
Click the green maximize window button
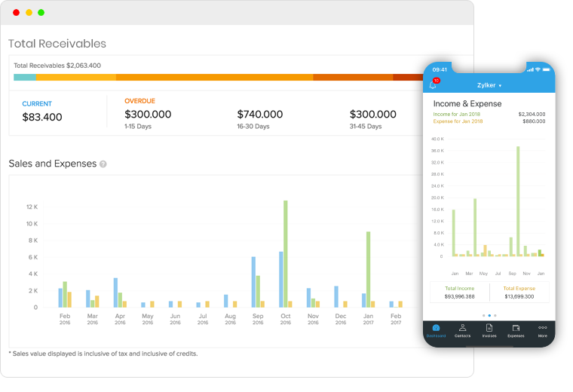click(41, 12)
